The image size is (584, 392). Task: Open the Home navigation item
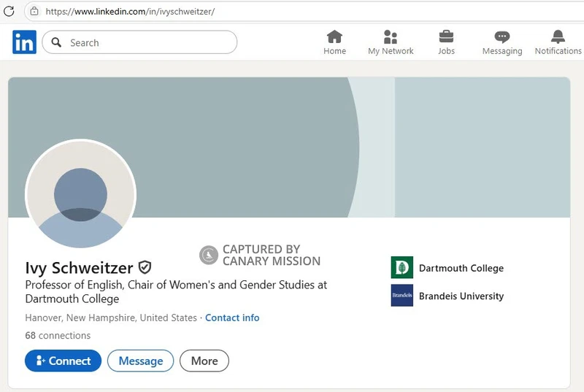[334, 42]
